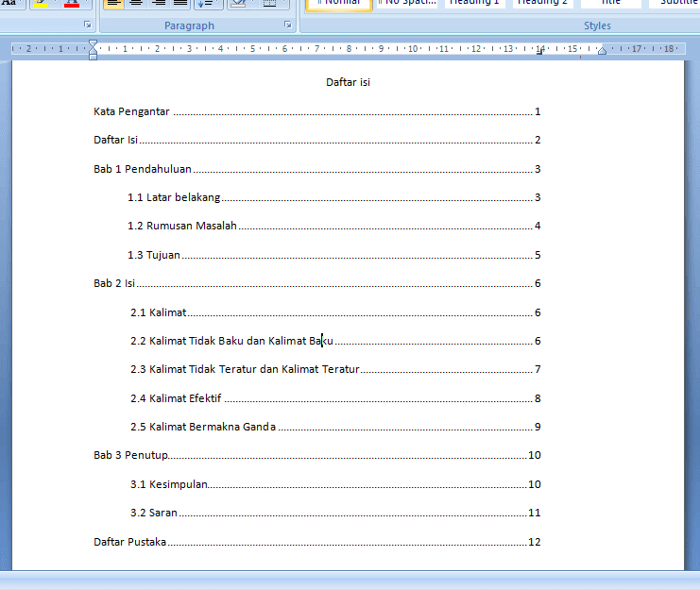Center the paragraph text

[x=136, y=4]
